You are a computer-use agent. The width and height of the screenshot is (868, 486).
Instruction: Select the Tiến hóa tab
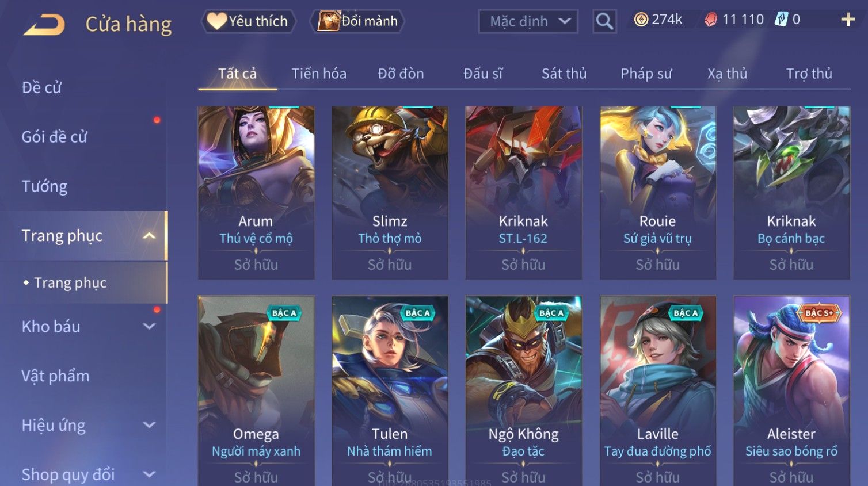[x=319, y=74]
